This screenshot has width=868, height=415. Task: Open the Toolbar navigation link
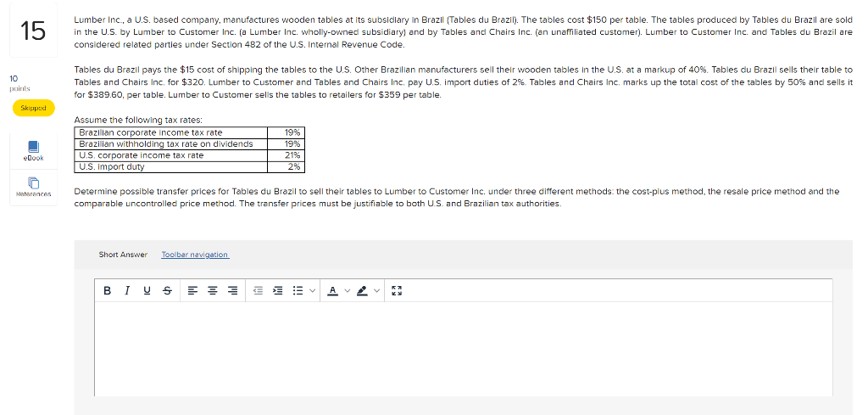[x=195, y=255]
